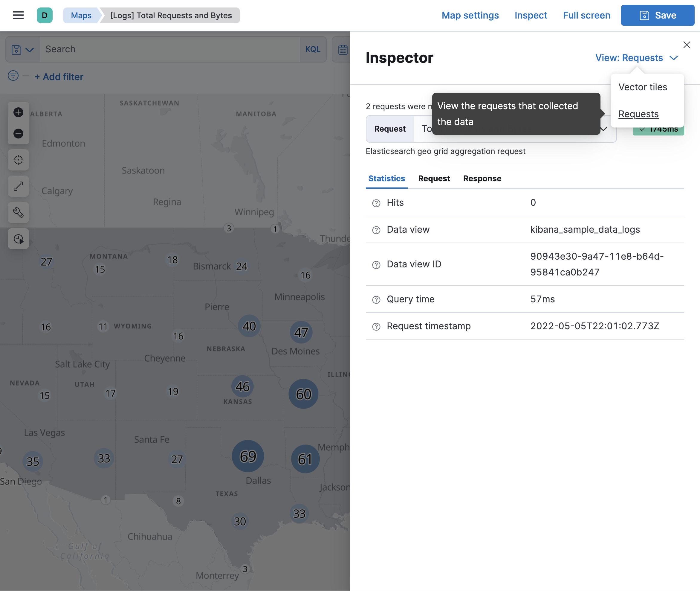This screenshot has height=591, width=700.
Task: Click the zoom-in icon on map toolbar
Action: pyautogui.click(x=18, y=112)
